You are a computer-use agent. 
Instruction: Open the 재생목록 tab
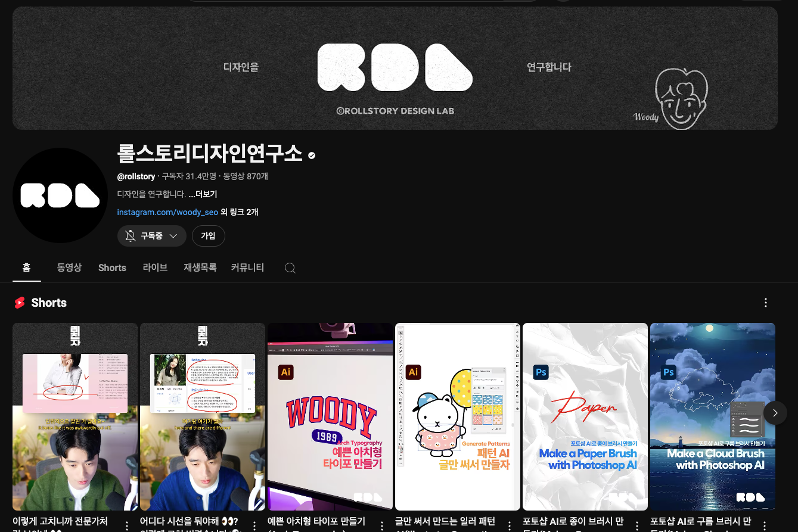[200, 267]
